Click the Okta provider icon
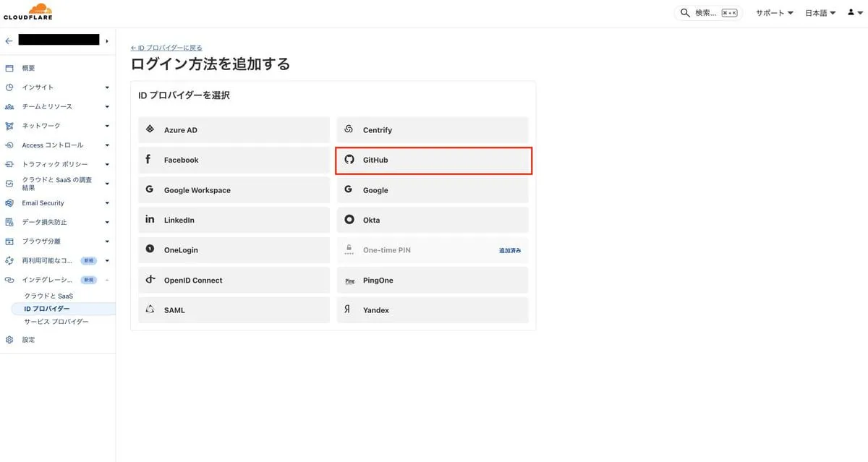Image resolution: width=868 pixels, height=462 pixels. [x=349, y=220]
